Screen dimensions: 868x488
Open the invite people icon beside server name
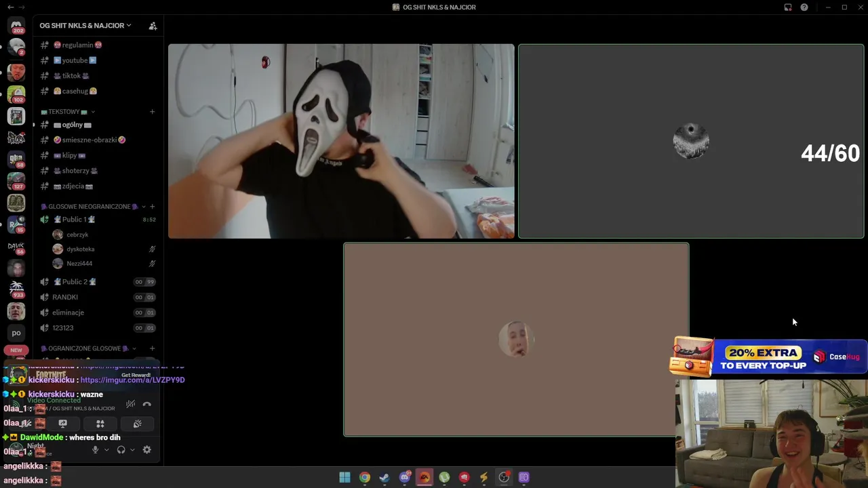pyautogui.click(x=153, y=26)
